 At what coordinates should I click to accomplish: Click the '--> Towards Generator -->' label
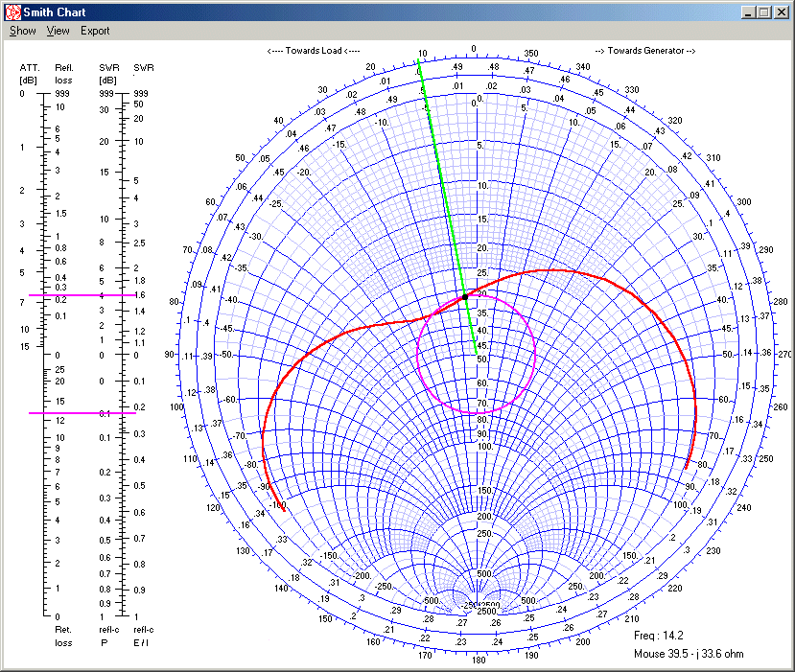coord(645,51)
